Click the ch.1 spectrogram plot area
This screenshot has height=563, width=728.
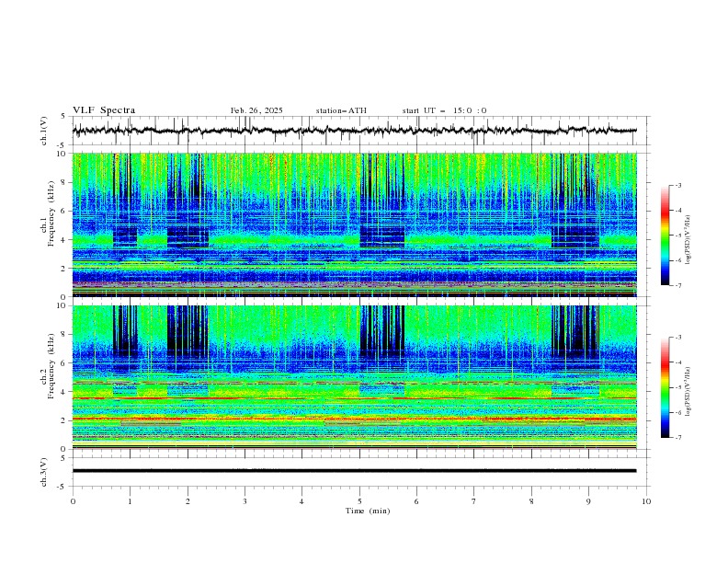tap(354, 224)
